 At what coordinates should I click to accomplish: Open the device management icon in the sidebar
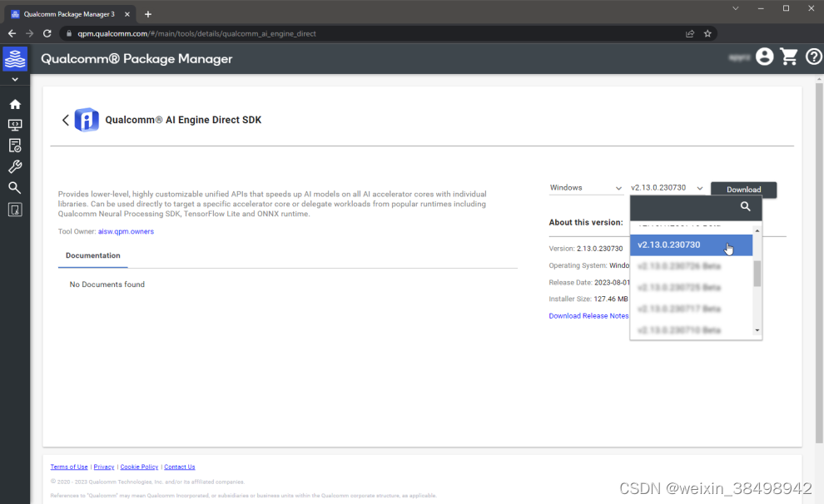pyautogui.click(x=15, y=125)
